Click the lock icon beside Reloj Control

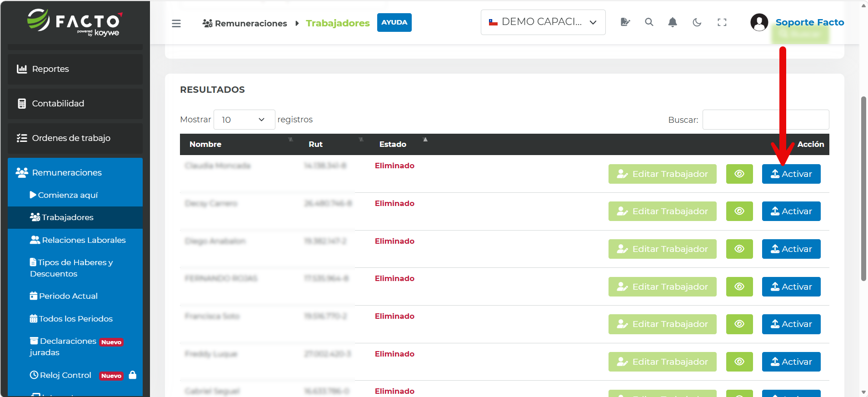(x=133, y=375)
